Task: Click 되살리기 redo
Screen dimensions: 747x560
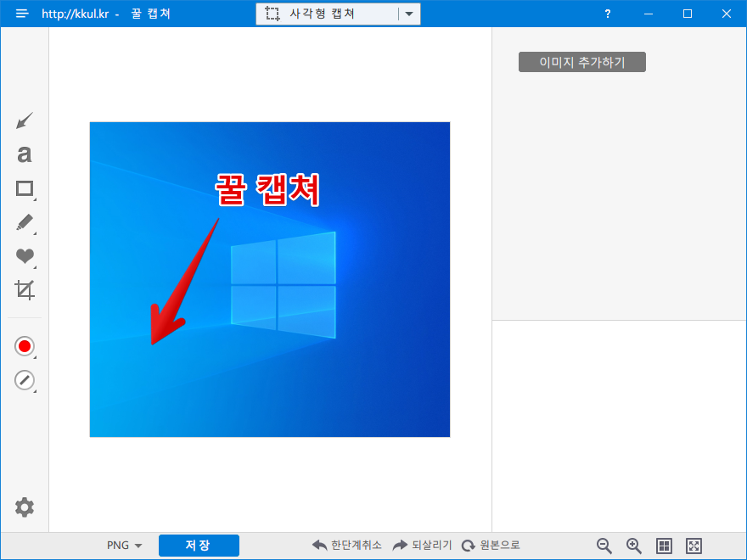Action: [422, 546]
